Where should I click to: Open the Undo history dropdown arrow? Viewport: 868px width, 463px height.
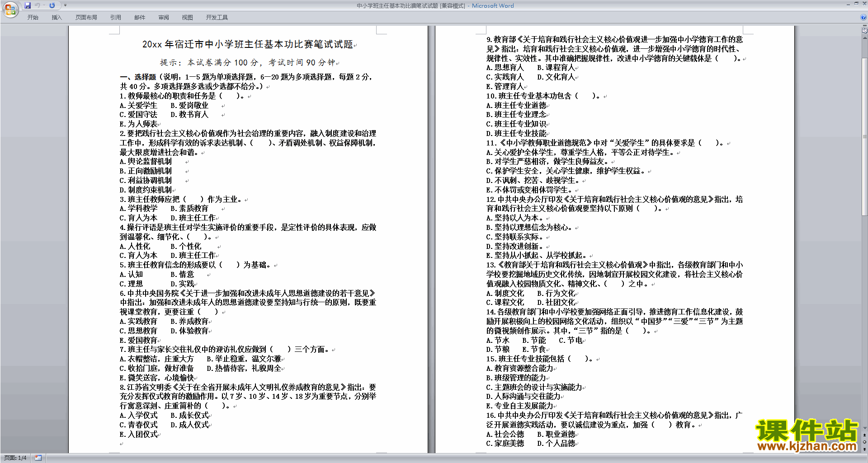[x=44, y=5]
